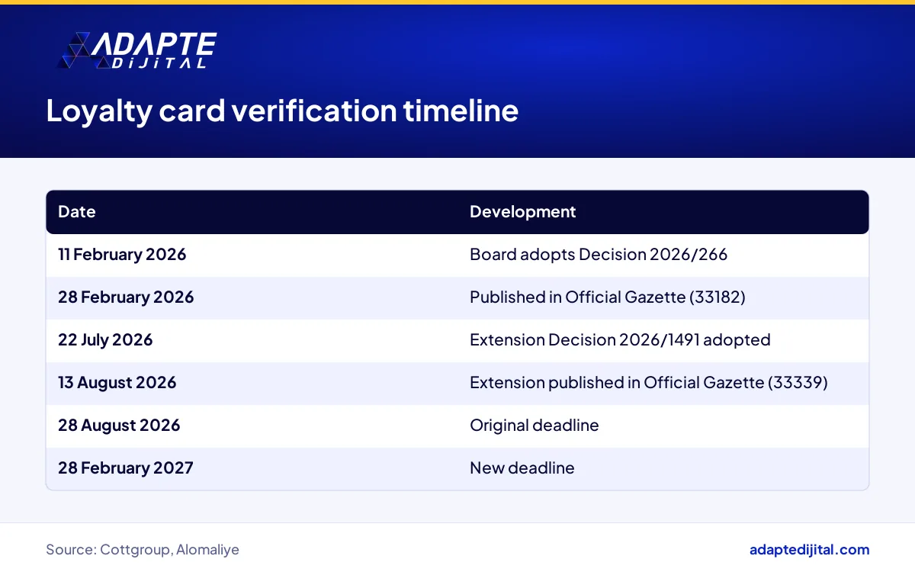The height and width of the screenshot is (588, 915).
Task: Select the '28 February 2026' date cell
Action: (126, 297)
